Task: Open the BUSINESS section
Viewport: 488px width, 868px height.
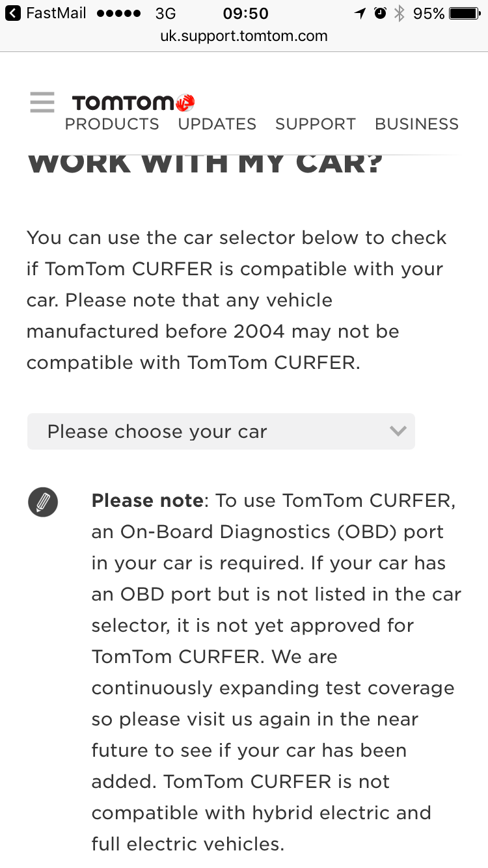Action: (417, 124)
